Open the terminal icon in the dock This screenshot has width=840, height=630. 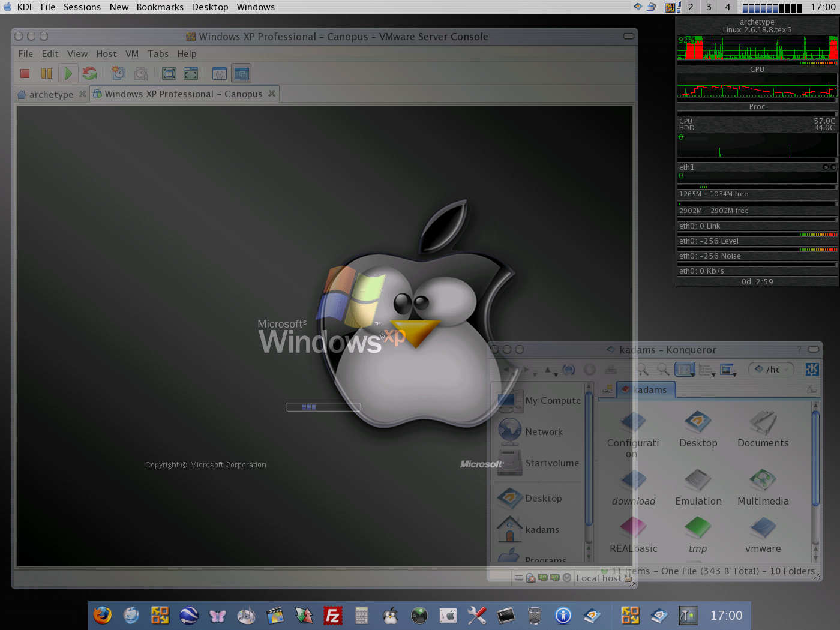[506, 615]
